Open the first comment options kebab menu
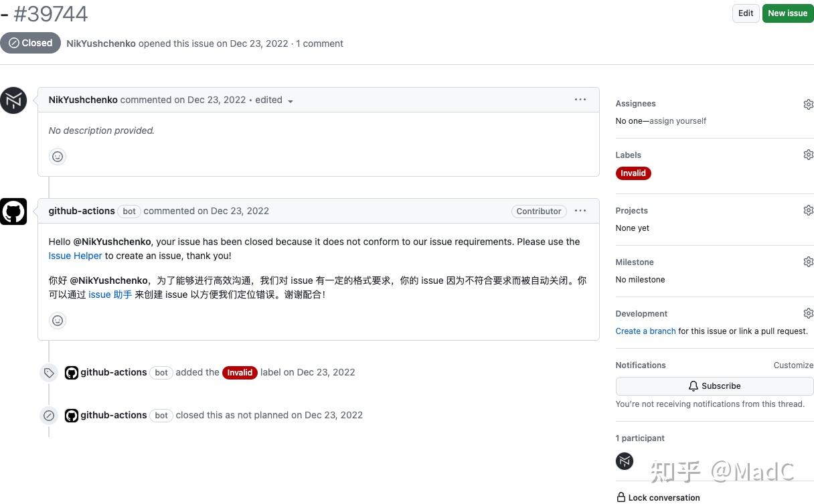 click(x=580, y=99)
